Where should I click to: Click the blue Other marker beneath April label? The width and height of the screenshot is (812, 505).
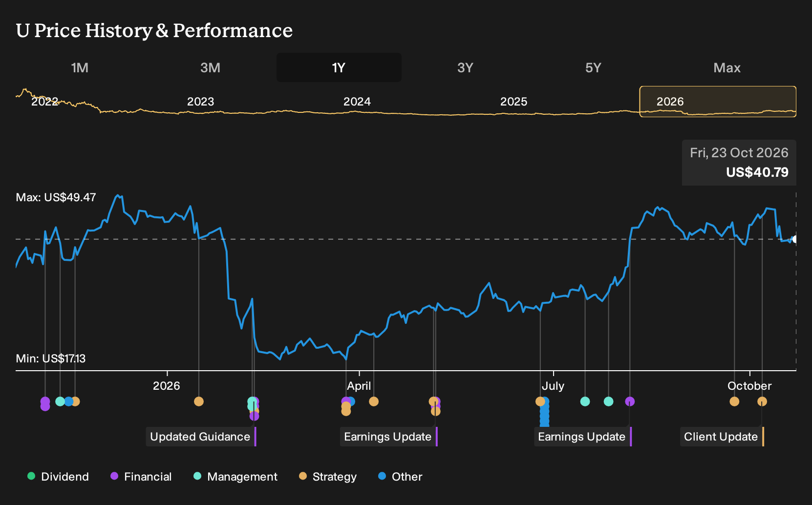click(352, 401)
